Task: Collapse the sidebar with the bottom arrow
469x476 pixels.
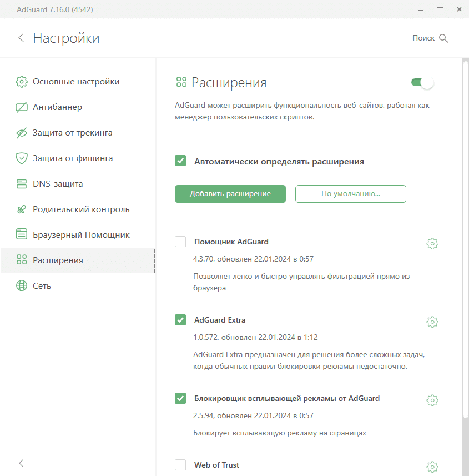Action: click(x=21, y=463)
